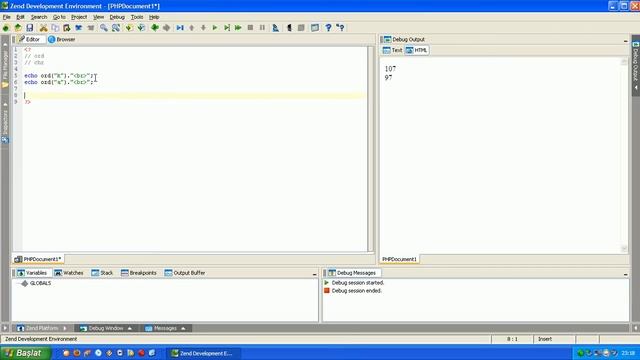Open the Stack tab
Image resolution: width=640 pixels, height=360 pixels.
102,273
